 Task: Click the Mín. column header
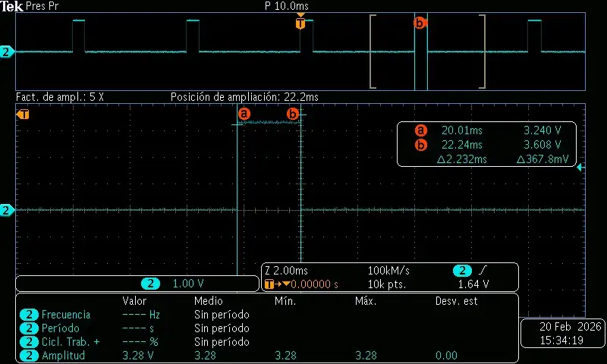click(285, 301)
